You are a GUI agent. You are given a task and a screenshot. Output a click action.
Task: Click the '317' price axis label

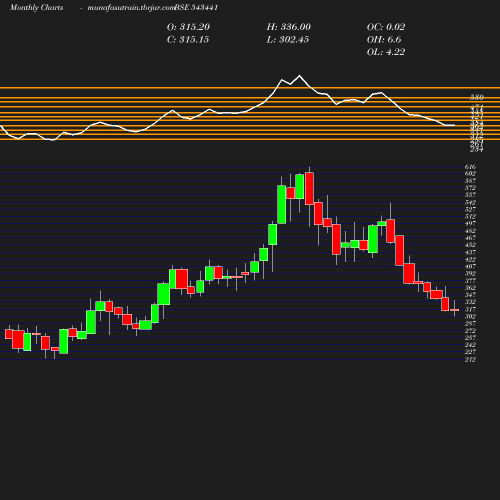pos(470,309)
